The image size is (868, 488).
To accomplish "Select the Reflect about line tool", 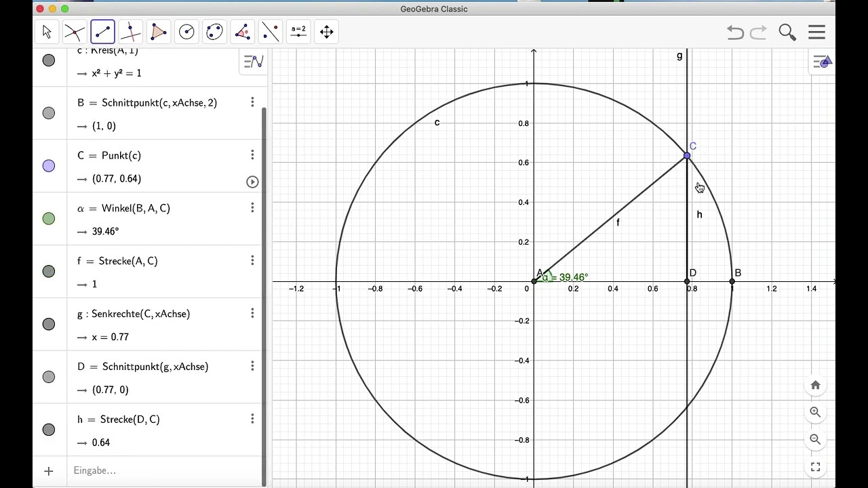I will pos(270,32).
